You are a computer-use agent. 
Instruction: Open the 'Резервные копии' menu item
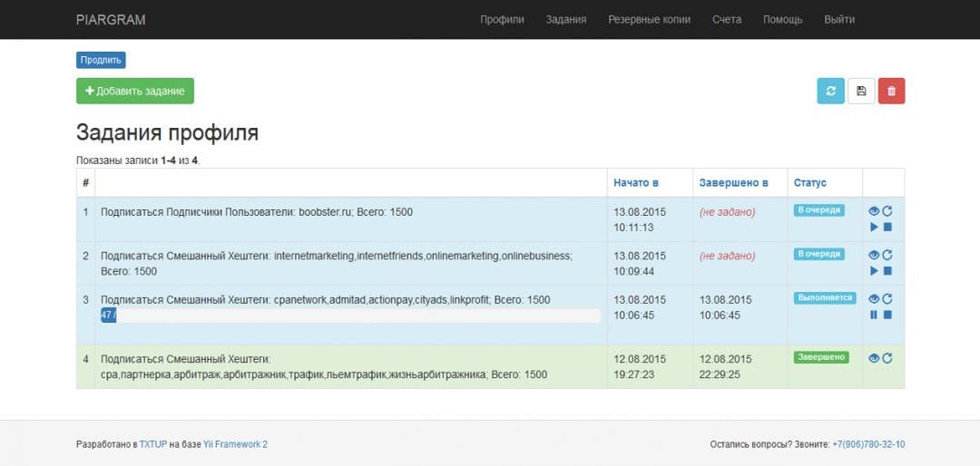coord(649,20)
